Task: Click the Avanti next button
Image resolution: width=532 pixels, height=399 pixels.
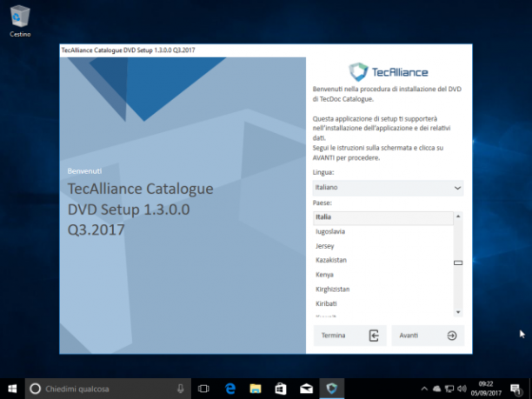Action: [x=428, y=336]
